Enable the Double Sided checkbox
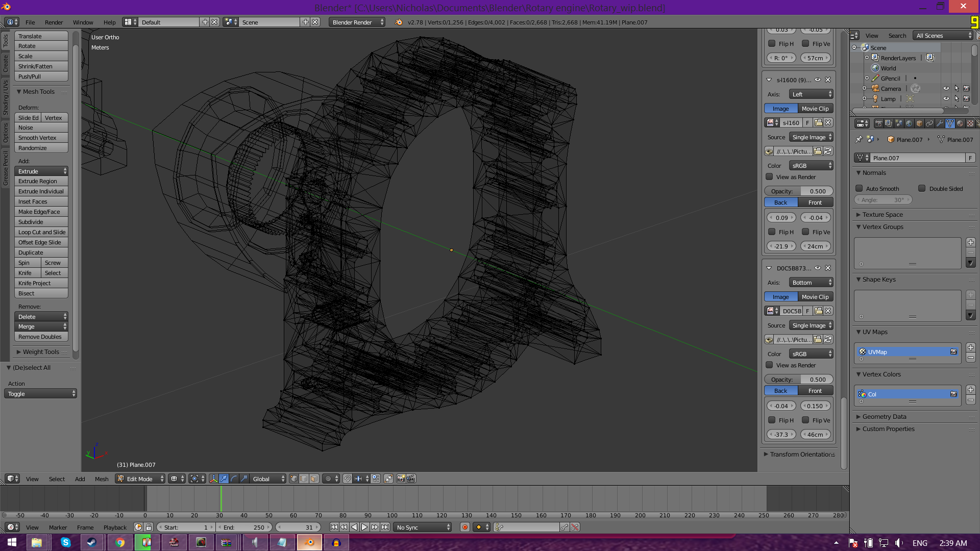980x551 pixels. coord(922,189)
